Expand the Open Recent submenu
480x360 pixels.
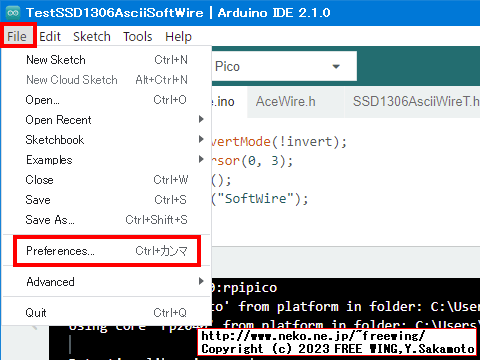107,120
